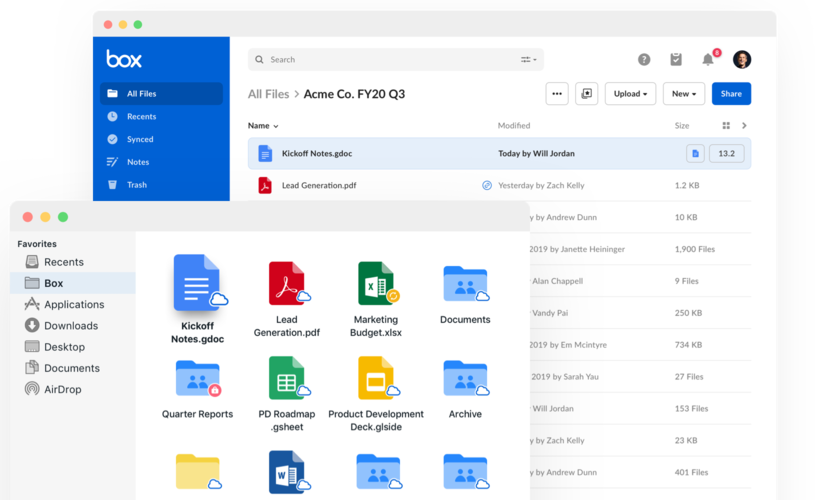
Task: Click the row modified by Vandy Pai
Action: (x=640, y=313)
